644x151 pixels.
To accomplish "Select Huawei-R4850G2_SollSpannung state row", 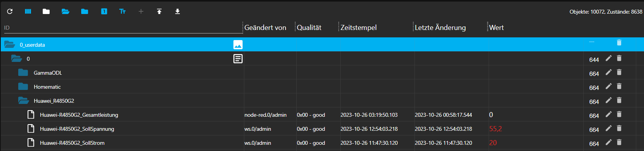I will point(322,128).
